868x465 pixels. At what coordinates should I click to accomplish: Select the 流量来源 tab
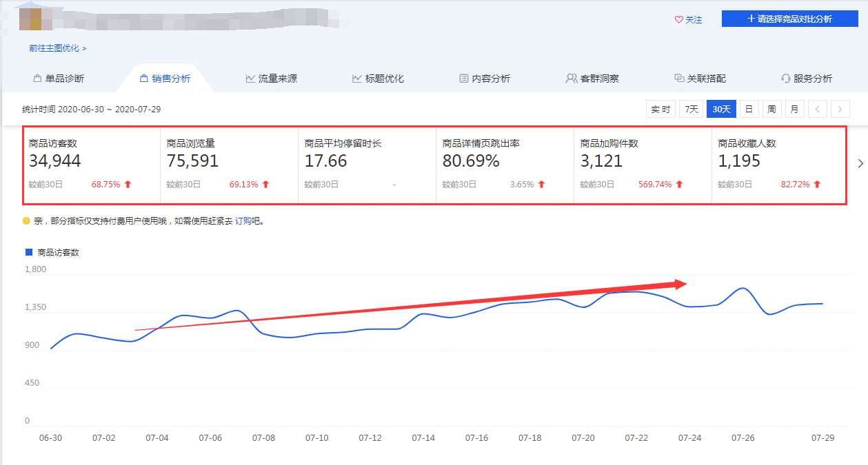[x=271, y=79]
